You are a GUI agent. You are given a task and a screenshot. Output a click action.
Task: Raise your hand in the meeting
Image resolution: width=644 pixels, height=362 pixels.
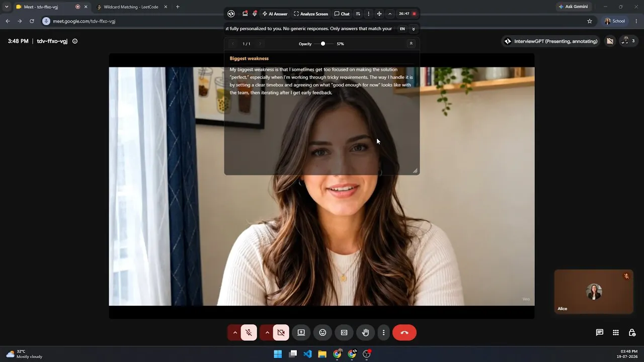[x=366, y=332]
